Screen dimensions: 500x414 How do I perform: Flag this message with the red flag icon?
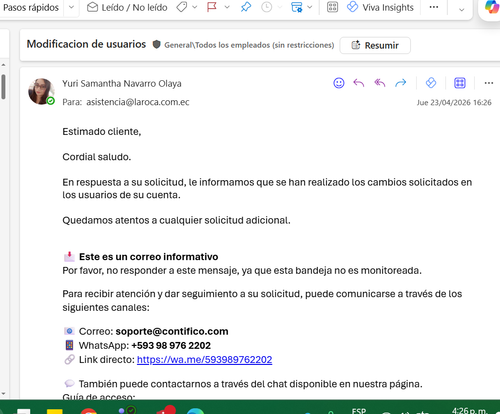pyautogui.click(x=212, y=7)
